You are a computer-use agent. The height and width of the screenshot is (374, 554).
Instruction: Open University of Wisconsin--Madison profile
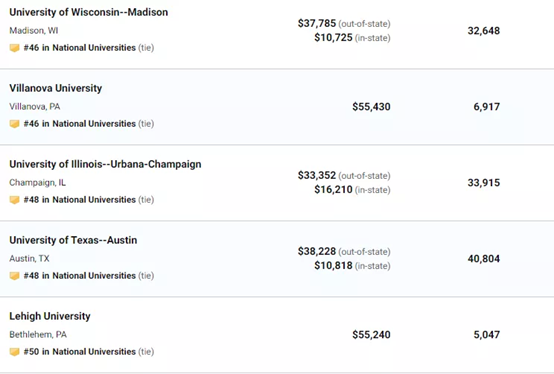pos(89,12)
